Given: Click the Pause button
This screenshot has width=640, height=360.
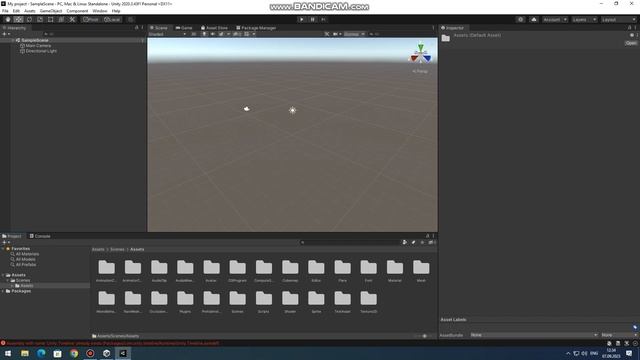Looking at the screenshot, I should [313, 19].
